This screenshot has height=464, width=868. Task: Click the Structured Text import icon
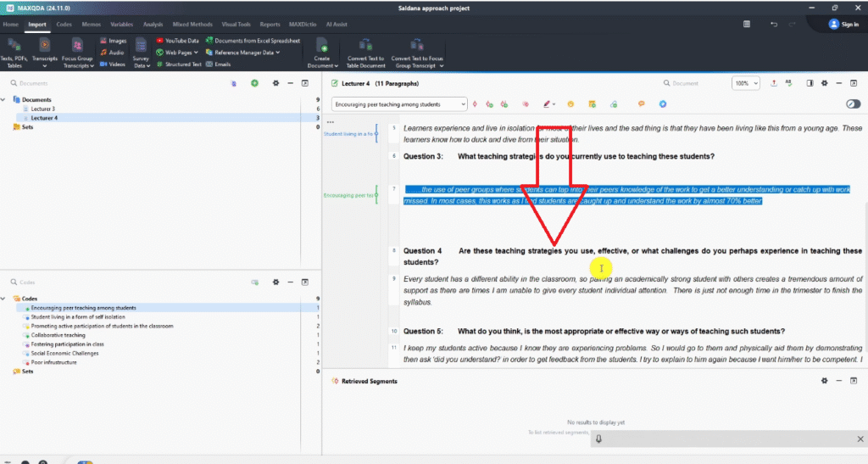coord(179,64)
